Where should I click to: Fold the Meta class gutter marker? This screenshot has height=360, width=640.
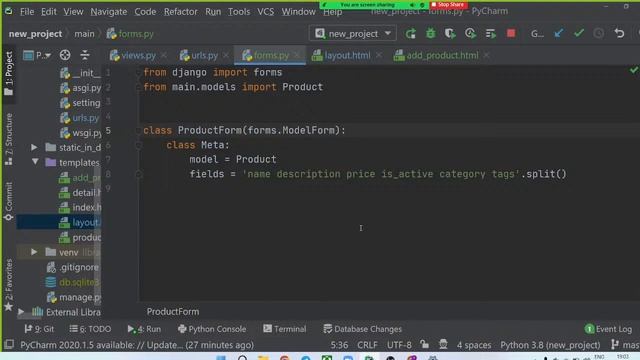(x=139, y=145)
